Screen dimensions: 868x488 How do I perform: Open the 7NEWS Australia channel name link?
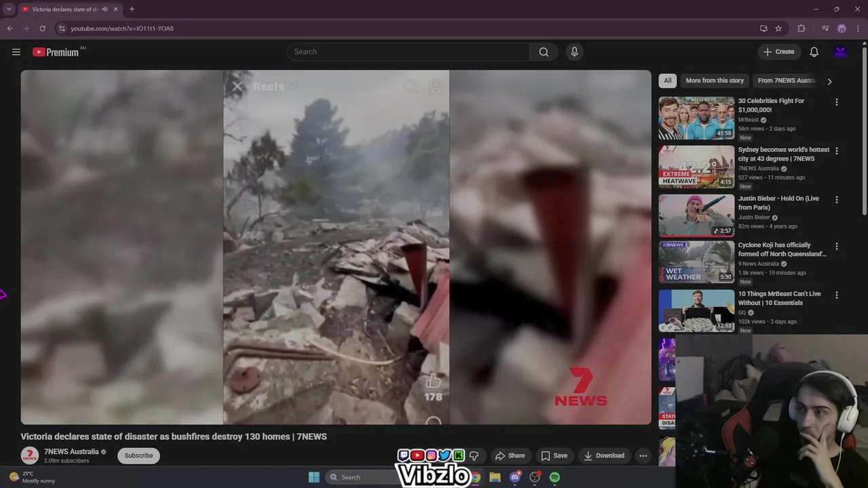(x=71, y=452)
